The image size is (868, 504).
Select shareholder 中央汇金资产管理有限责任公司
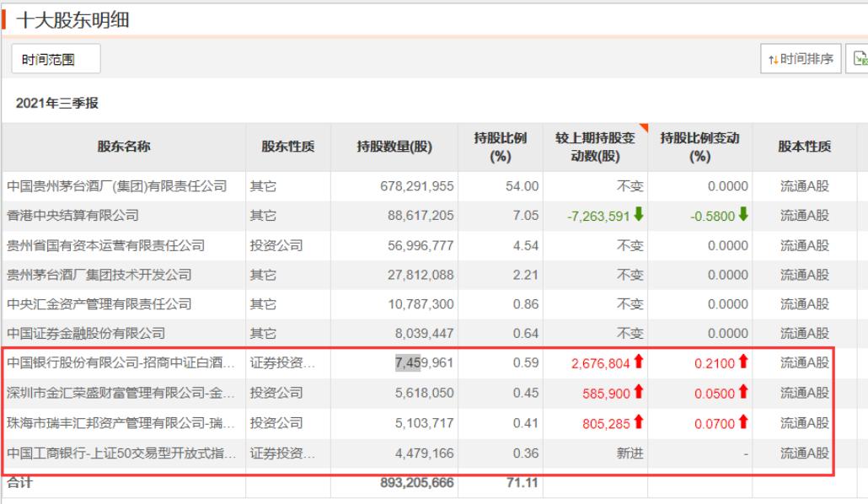[x=99, y=304]
